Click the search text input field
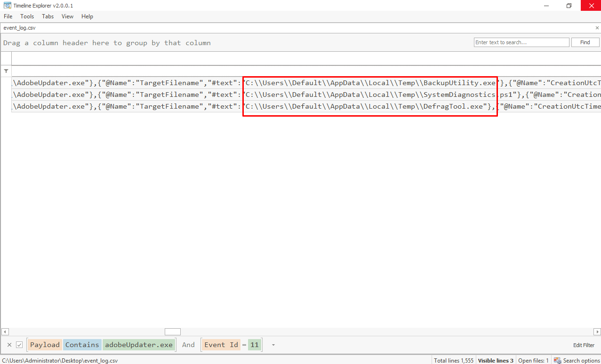 tap(521, 42)
